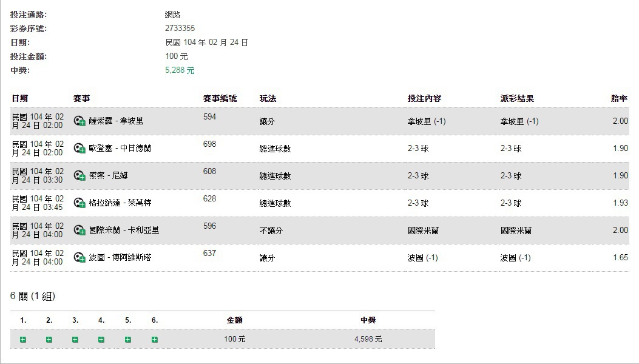The image size is (639, 364).
Task: Click soccer ball icon beside 波圖 - 博阿維斯塔
Action: (79, 258)
